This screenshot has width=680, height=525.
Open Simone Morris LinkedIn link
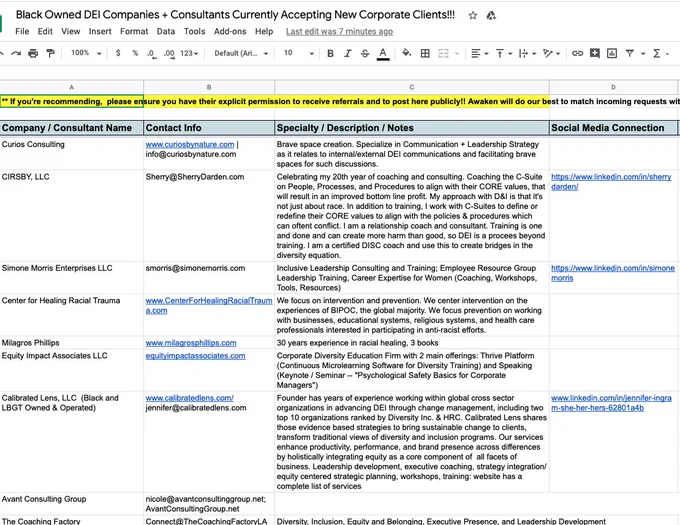(x=613, y=273)
